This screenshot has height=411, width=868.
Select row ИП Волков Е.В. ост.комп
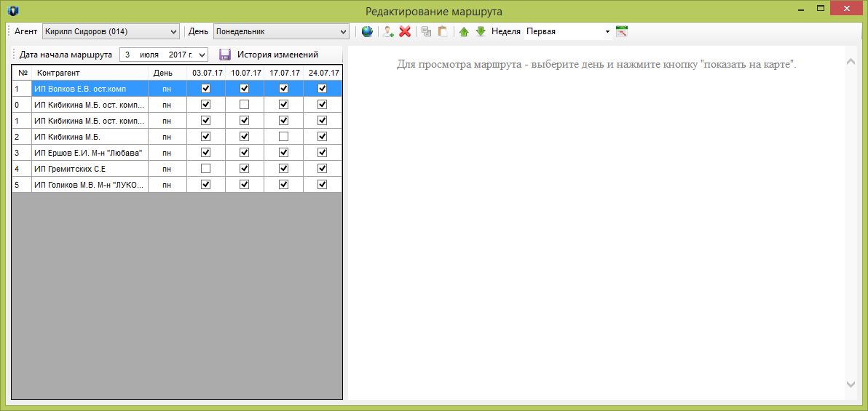coord(177,89)
